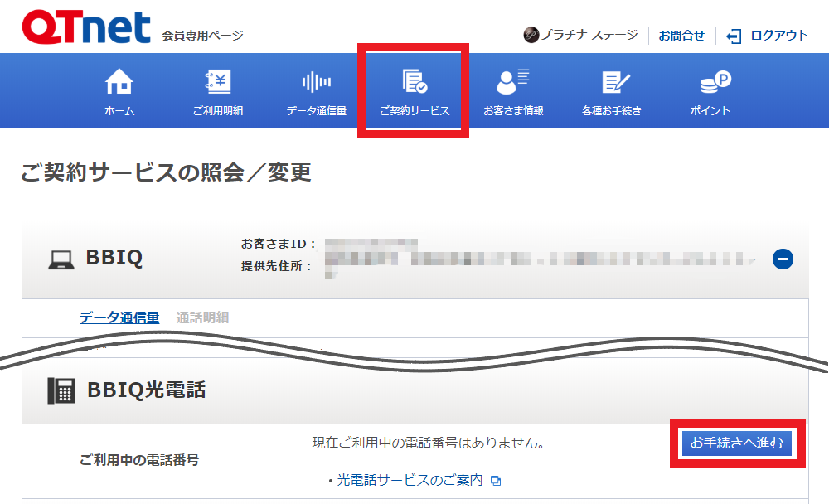Click the 通話明細 link under BBIQ

pyautogui.click(x=202, y=317)
